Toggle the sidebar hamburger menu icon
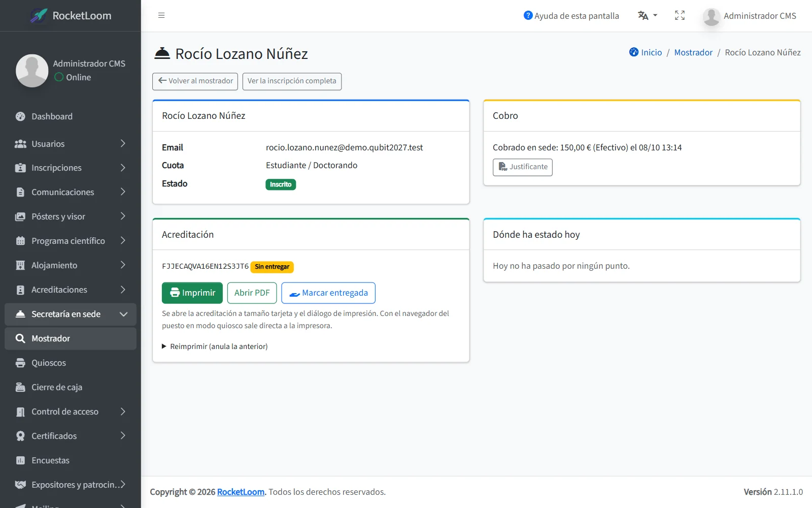The width and height of the screenshot is (812, 508). click(x=161, y=15)
